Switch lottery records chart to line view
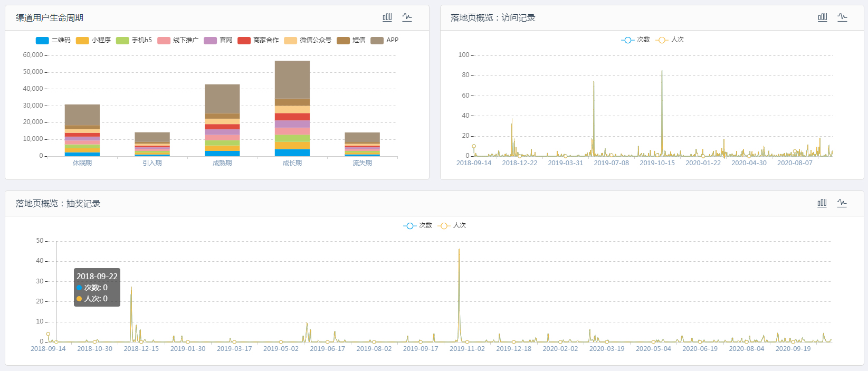This screenshot has height=371, width=868. [842, 203]
